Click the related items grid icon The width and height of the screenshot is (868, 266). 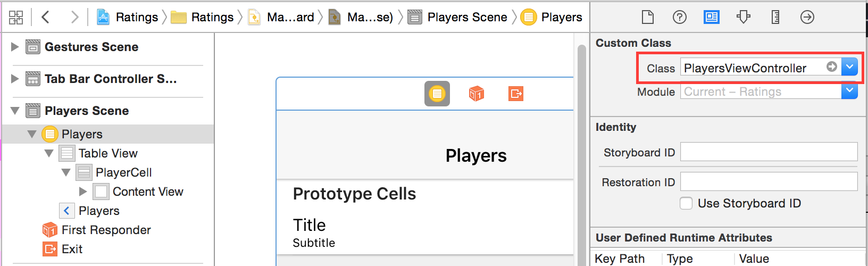pyautogui.click(x=16, y=18)
